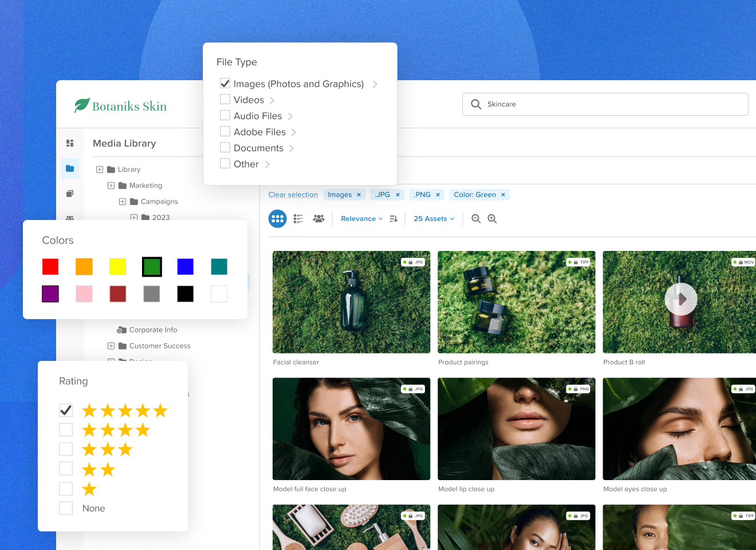The height and width of the screenshot is (550, 756).
Task: Select the yellow color swatch
Action: 118,266
